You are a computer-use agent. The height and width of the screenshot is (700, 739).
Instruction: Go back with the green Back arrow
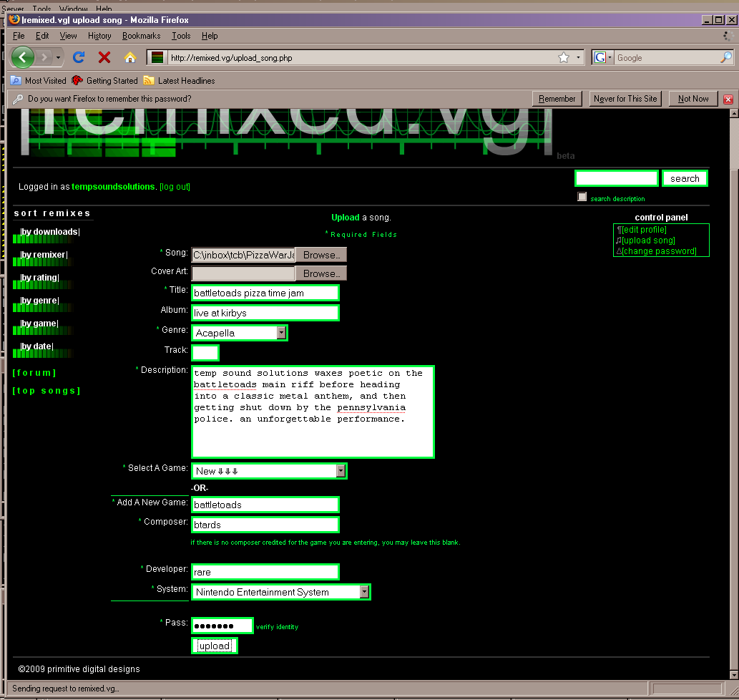pyautogui.click(x=23, y=57)
